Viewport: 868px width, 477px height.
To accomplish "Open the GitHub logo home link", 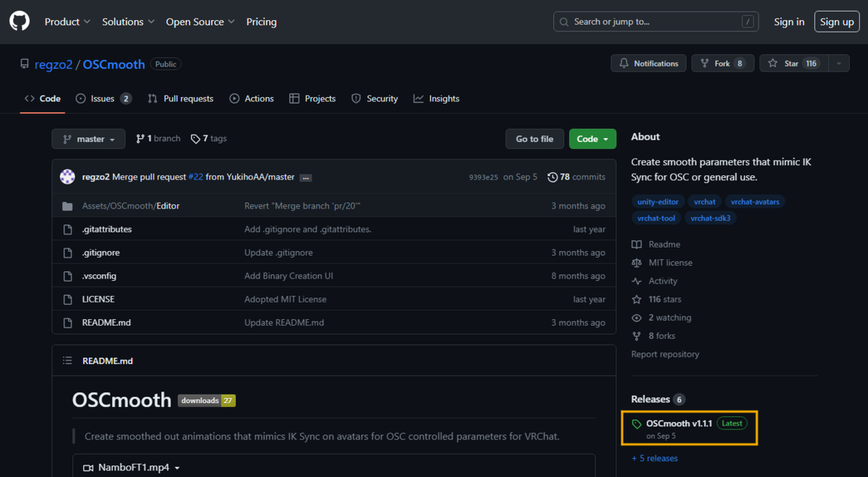I will [x=20, y=22].
